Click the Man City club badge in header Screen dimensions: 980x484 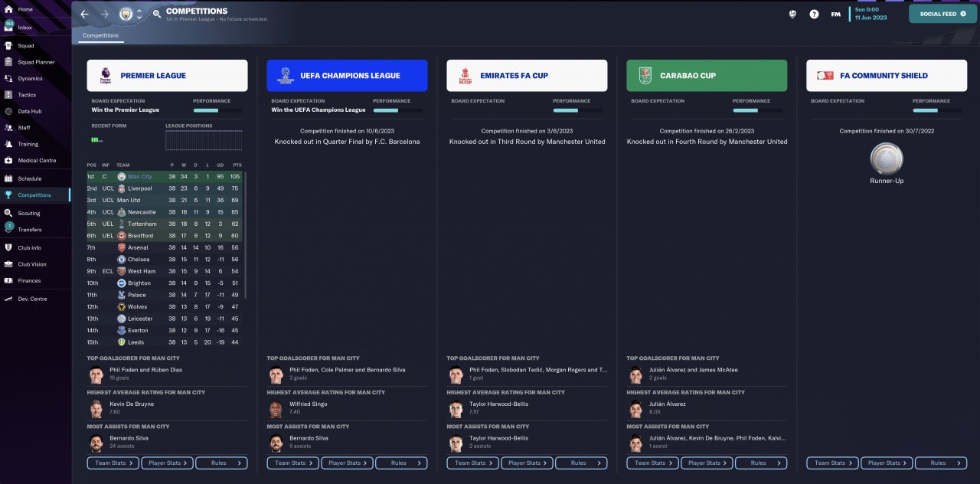click(126, 14)
